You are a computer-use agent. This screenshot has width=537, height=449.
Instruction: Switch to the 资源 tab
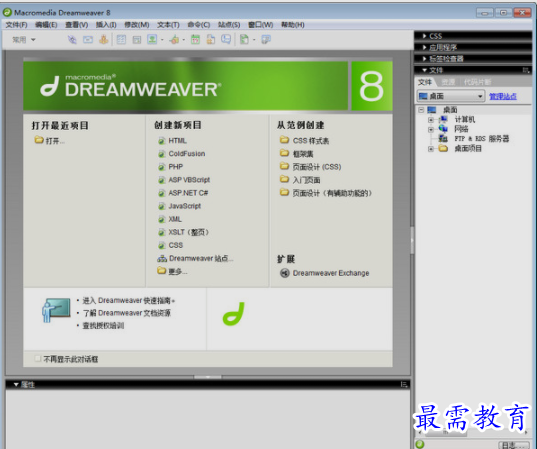(x=448, y=82)
